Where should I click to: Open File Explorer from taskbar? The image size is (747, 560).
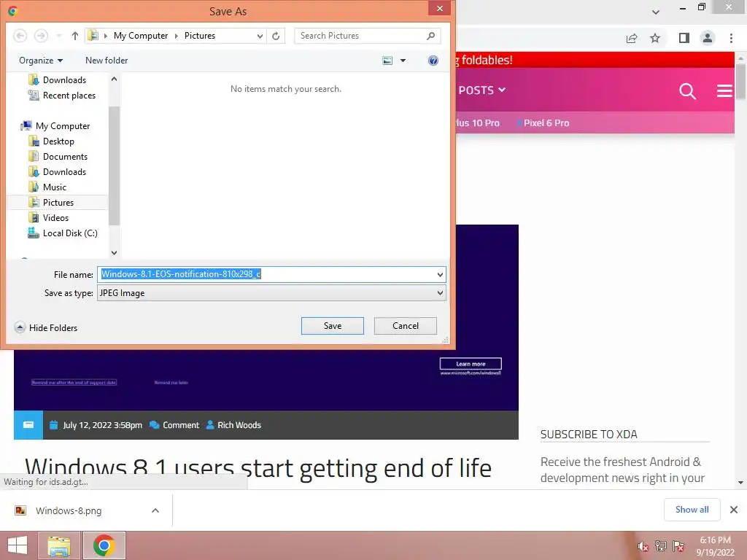coord(59,545)
